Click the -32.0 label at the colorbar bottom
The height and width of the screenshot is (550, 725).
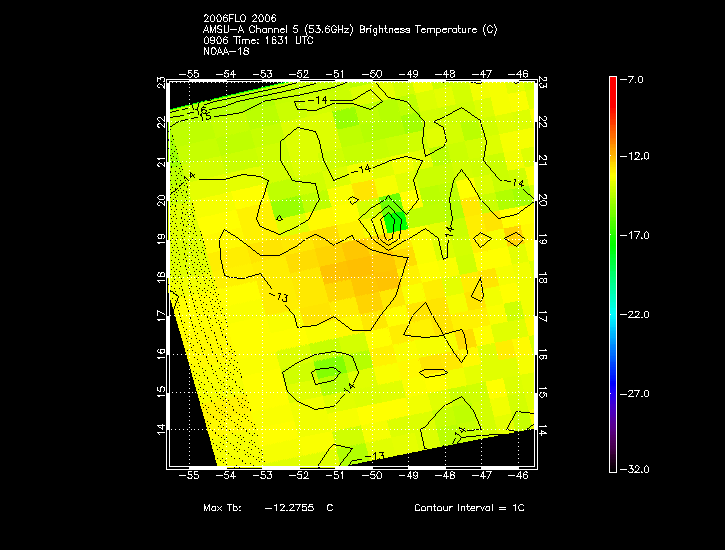tap(637, 468)
